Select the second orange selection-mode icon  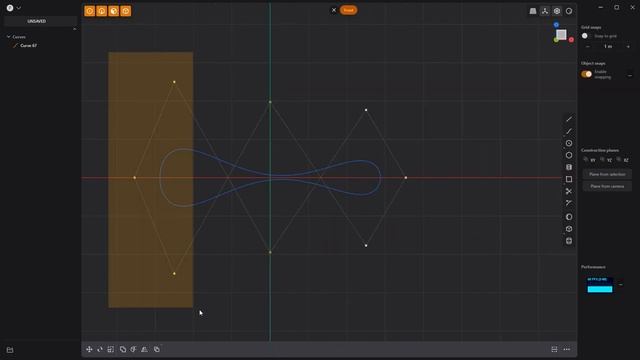102,11
